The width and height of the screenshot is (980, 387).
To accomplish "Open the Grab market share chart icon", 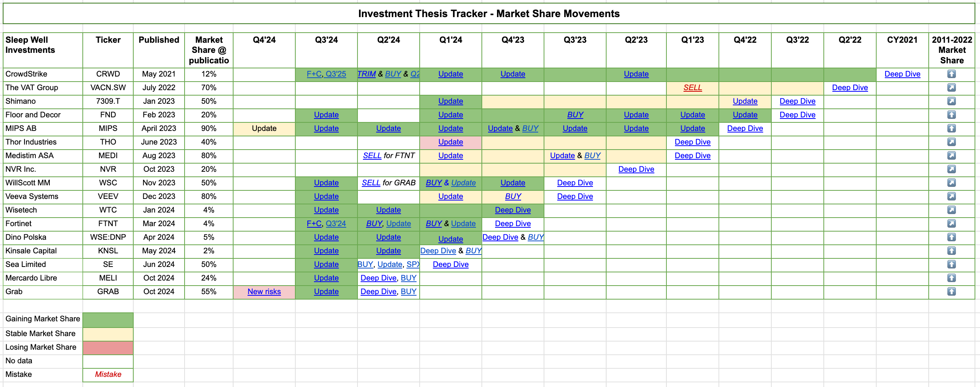I will [951, 291].
